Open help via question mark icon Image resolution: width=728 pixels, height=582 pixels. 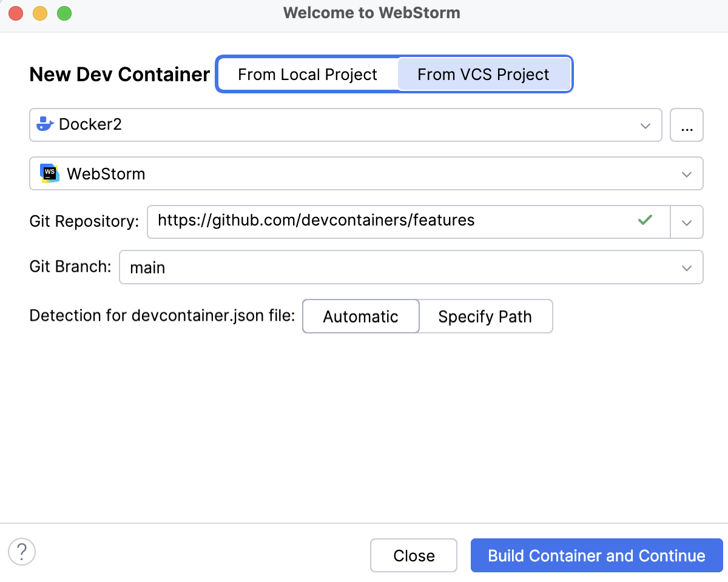coord(22,552)
